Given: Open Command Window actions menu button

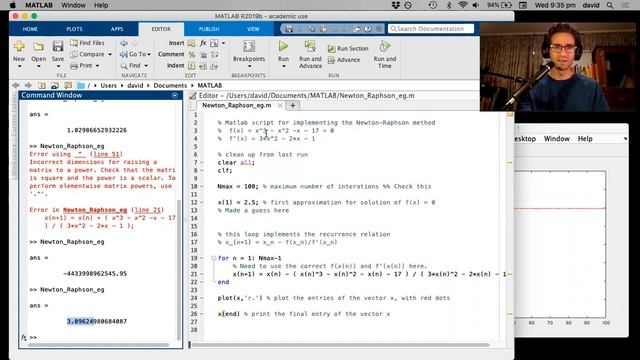Looking at the screenshot, I should coord(175,95).
